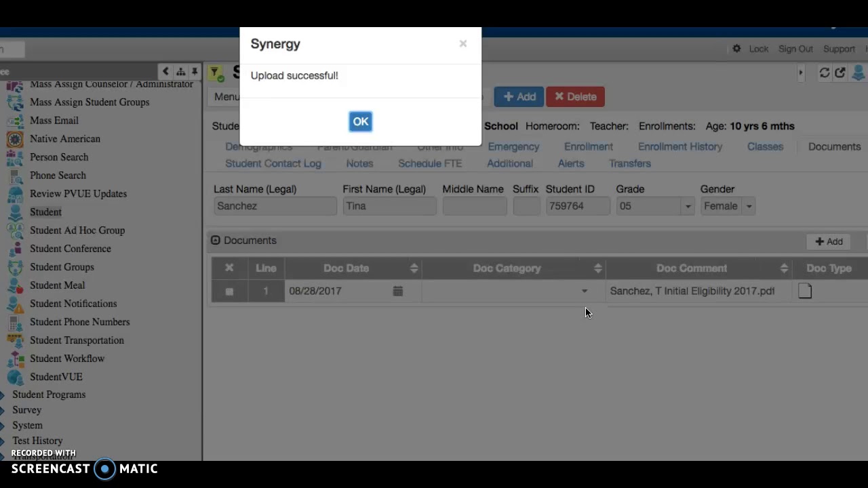Click the document type page icon
Image resolution: width=868 pixels, height=488 pixels.
pos(805,291)
